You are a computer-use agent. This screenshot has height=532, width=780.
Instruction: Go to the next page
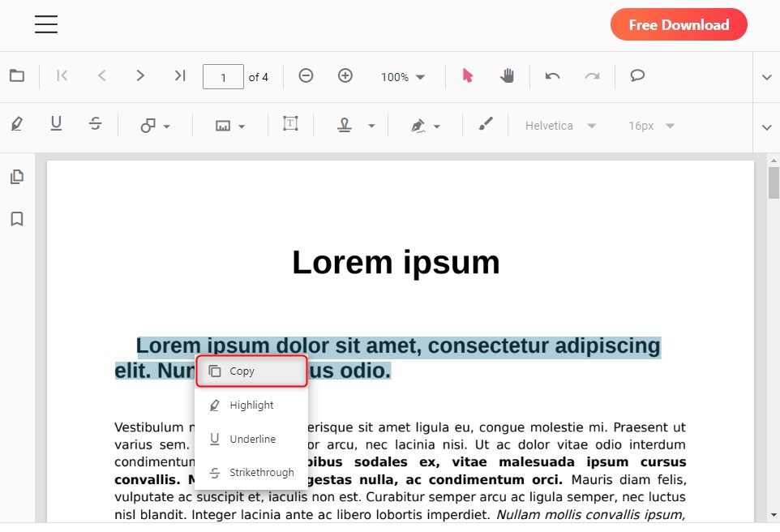click(140, 76)
